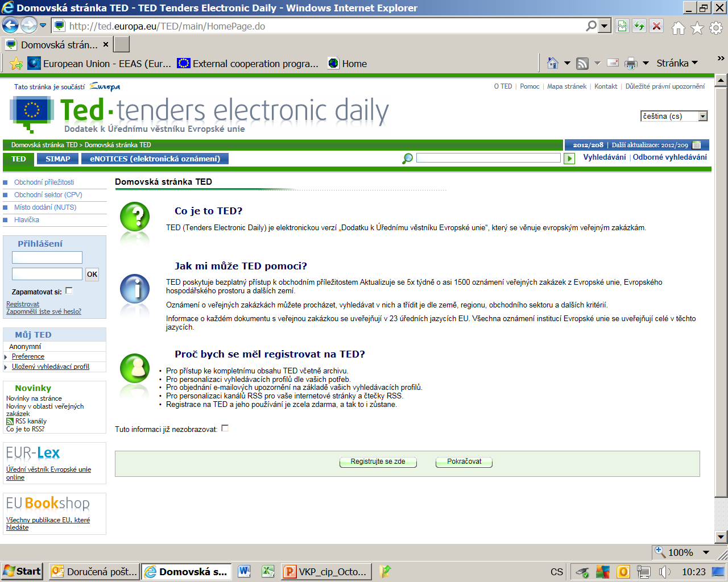Open the 'External cooperation progra...' favorite
Image resolution: width=728 pixels, height=582 pixels.
tap(247, 64)
